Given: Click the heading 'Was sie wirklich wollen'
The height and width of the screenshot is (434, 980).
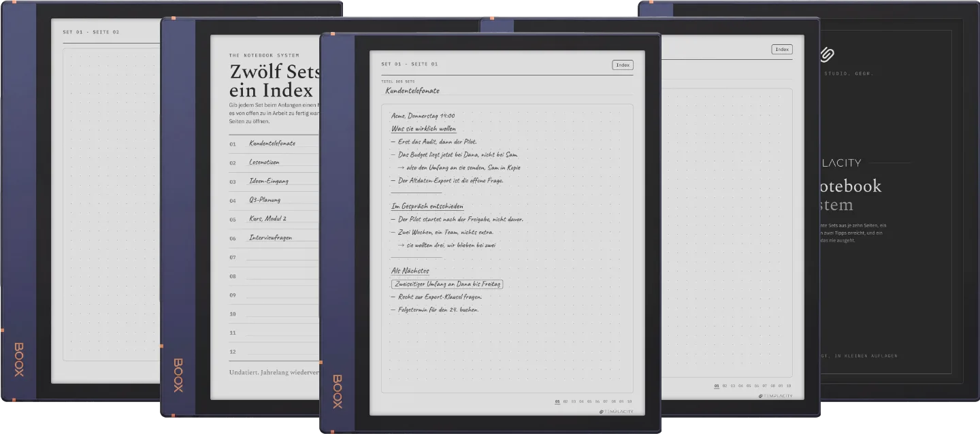Looking at the screenshot, I should (x=423, y=129).
